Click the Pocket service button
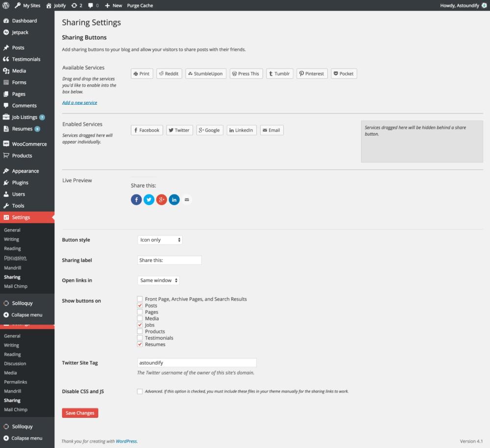The height and width of the screenshot is (448, 490). 344,73
